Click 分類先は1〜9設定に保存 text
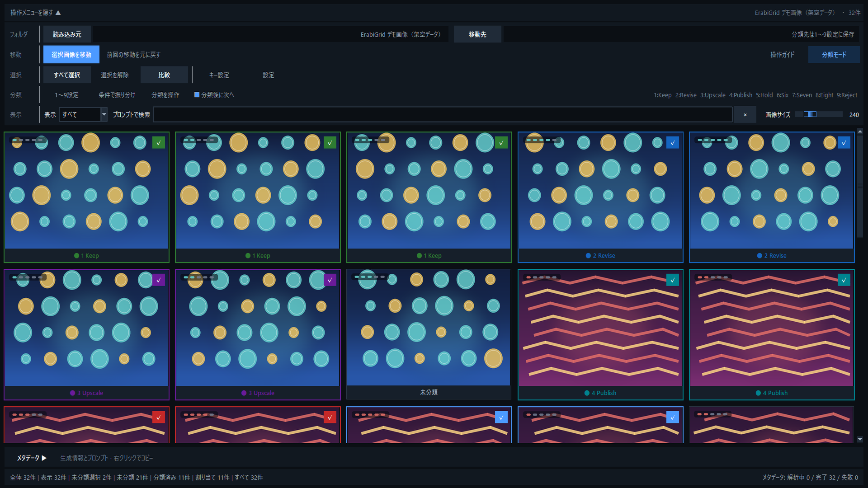Viewport: 868px width, 488px height. point(823,34)
